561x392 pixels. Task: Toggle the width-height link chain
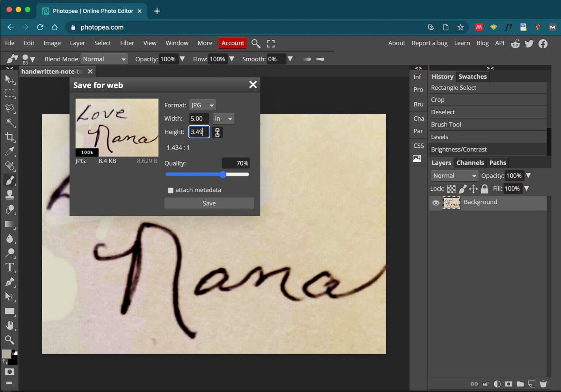tap(217, 132)
